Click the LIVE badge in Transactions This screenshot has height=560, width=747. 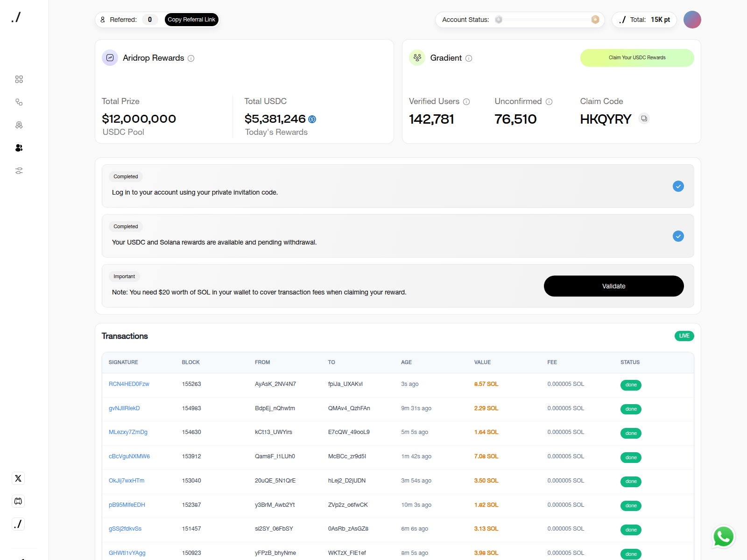coord(684,336)
